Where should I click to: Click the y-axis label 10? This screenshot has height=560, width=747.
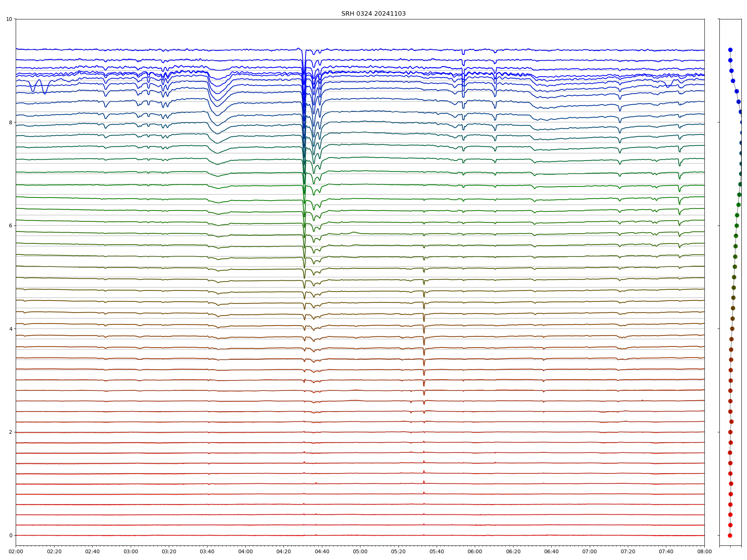coord(9,19)
